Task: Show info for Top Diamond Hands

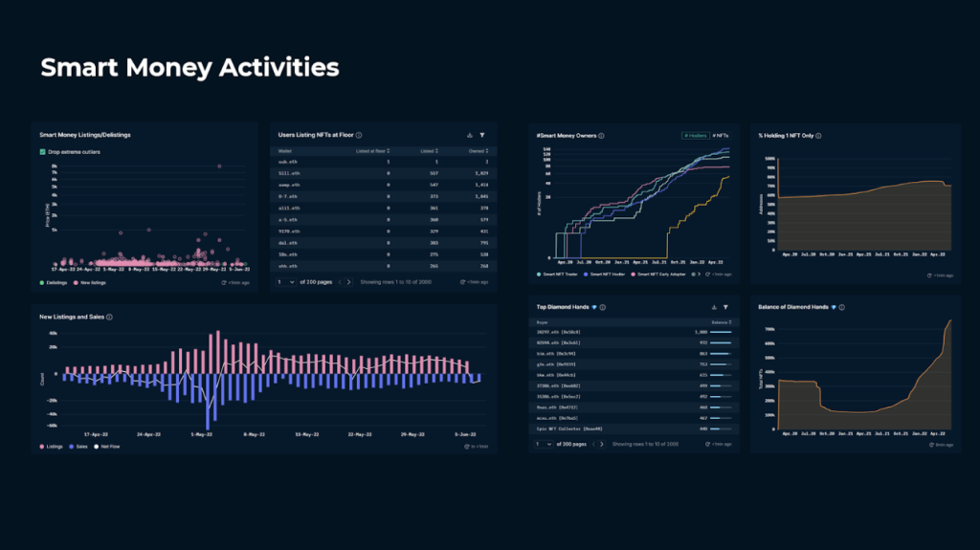Action: coord(603,307)
